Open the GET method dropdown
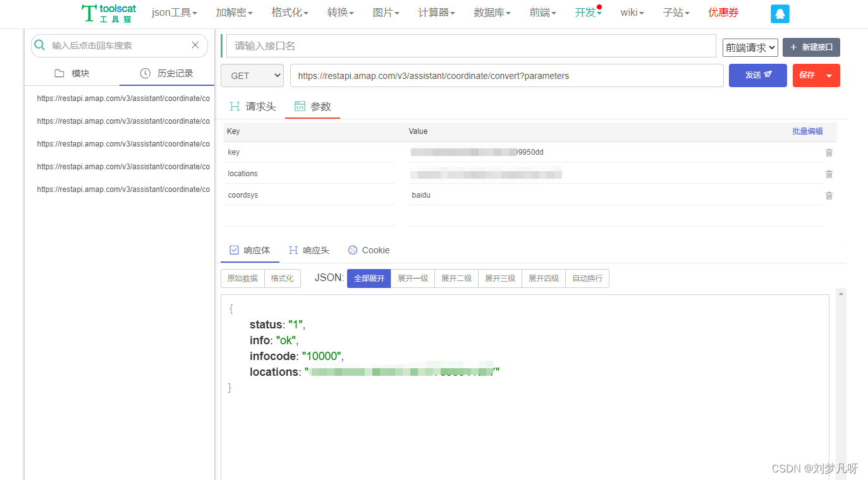This screenshot has width=868, height=480. pyautogui.click(x=252, y=76)
